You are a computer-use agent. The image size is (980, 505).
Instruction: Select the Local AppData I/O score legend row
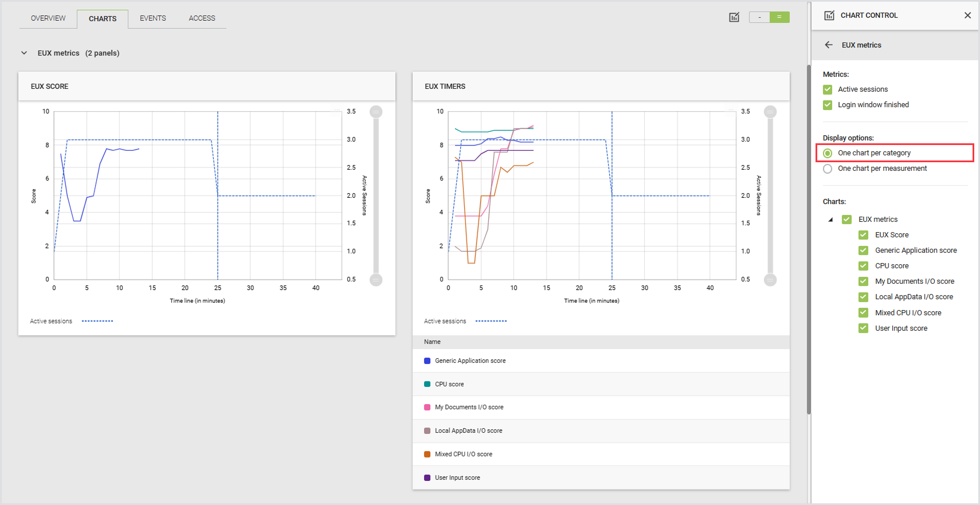(x=601, y=431)
